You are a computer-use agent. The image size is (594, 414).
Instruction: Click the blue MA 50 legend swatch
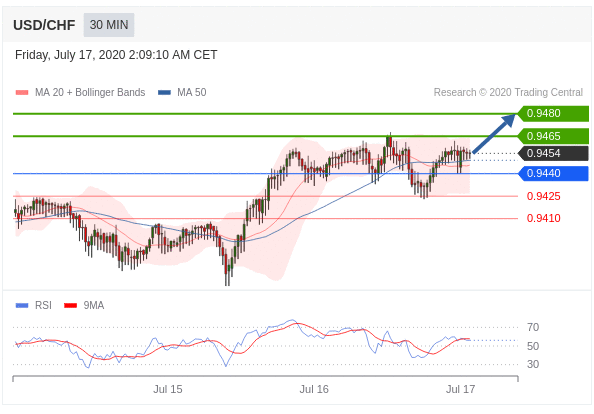(x=164, y=92)
